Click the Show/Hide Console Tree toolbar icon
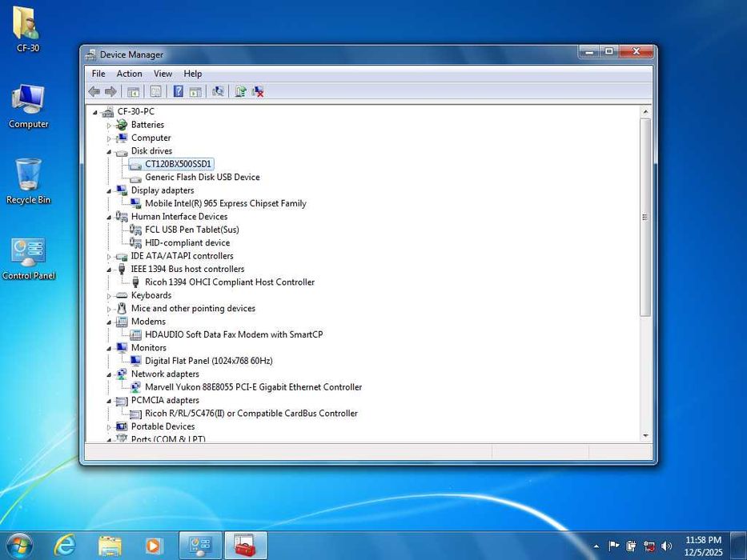This screenshot has width=747, height=560. [134, 92]
